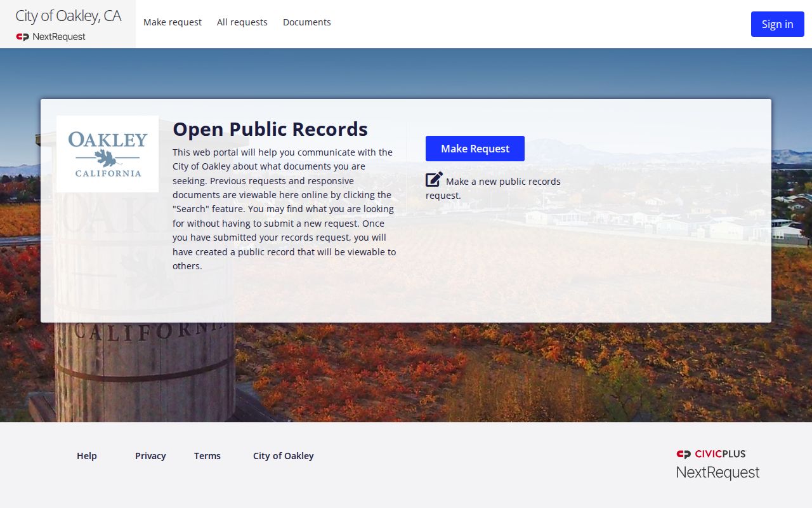Visit the City of Oakley footer link

pos(284,456)
